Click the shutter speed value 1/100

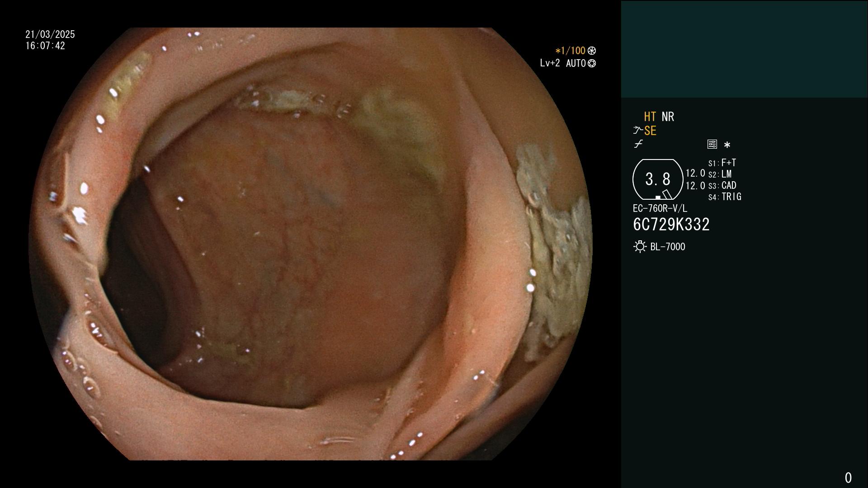point(571,51)
